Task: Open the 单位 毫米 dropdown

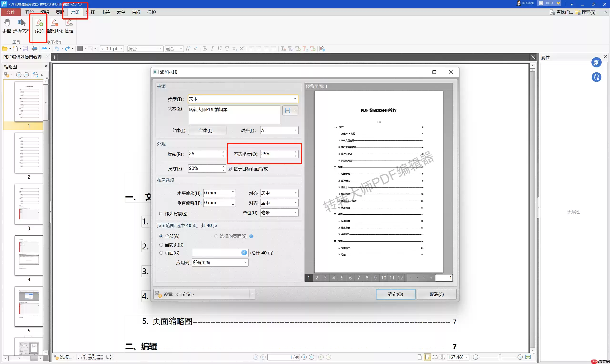Action: [279, 213]
